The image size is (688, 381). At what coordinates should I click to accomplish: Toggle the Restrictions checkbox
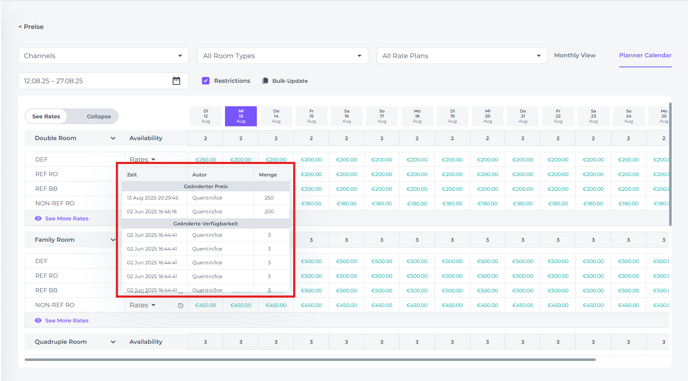tap(205, 81)
